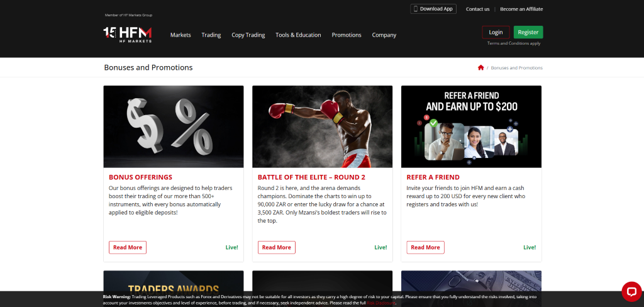Screen dimensions: 644x307
Task: Click Read More under Battle of the Elite
Action: click(276, 247)
